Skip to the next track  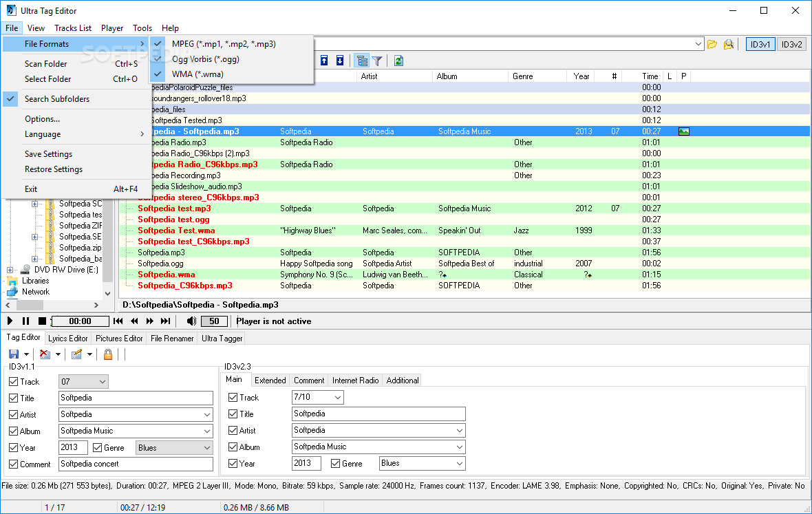(166, 321)
